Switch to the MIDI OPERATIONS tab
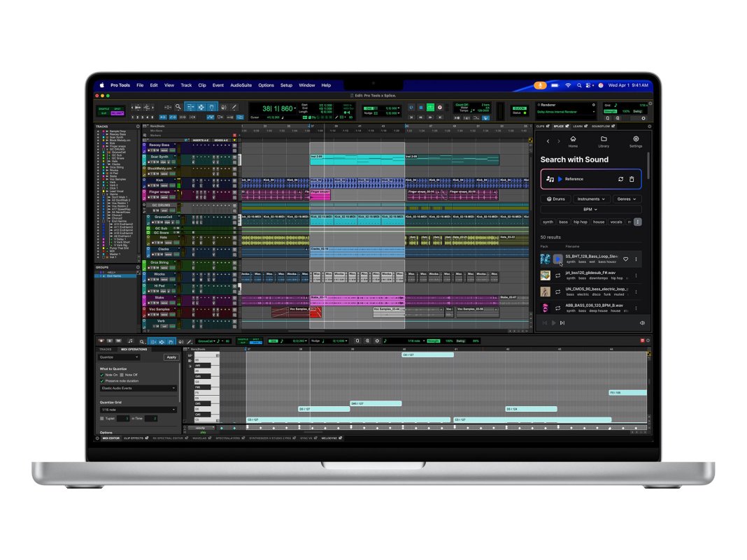The width and height of the screenshot is (747, 560). (x=134, y=350)
